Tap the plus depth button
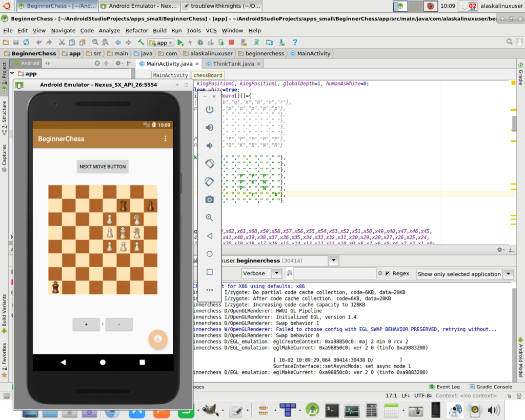The image size is (525, 420). (x=86, y=325)
